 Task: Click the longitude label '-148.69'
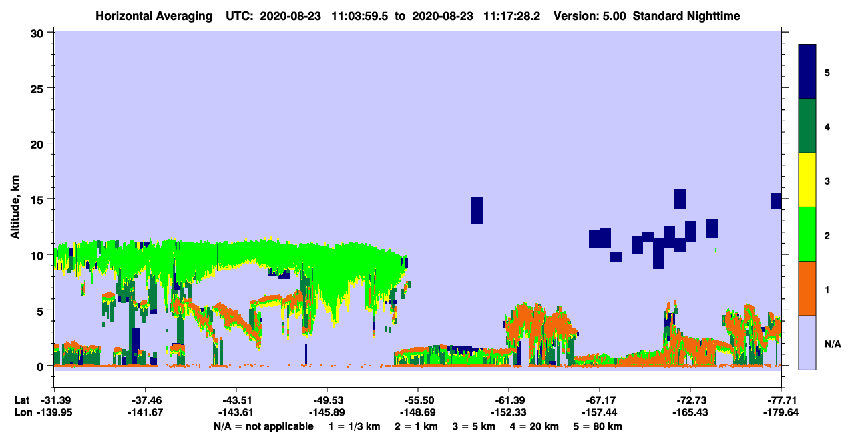(417, 412)
